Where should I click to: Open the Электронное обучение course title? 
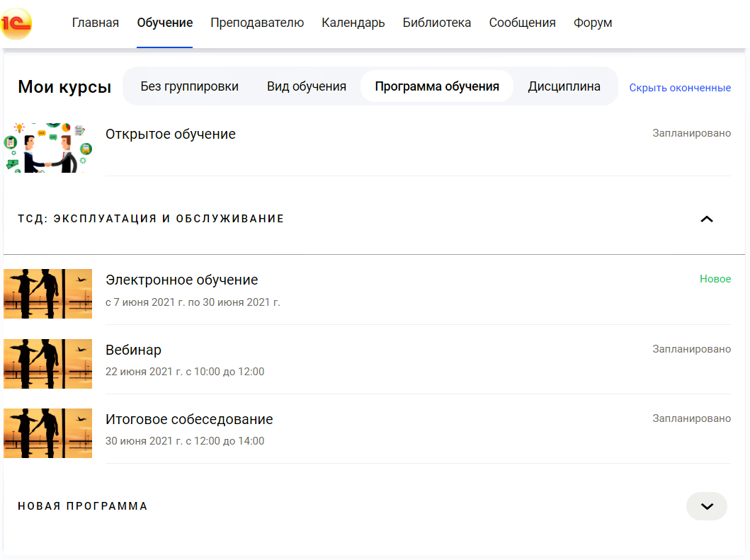181,280
